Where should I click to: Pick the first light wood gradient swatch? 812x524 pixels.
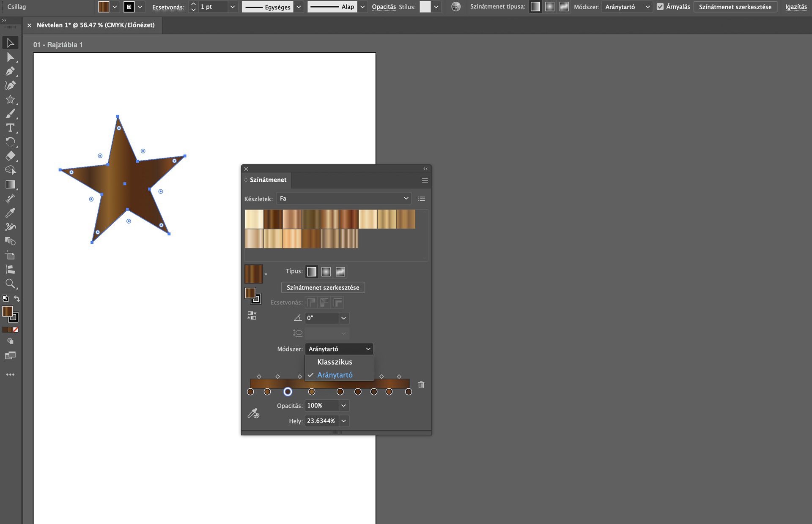pyautogui.click(x=254, y=219)
